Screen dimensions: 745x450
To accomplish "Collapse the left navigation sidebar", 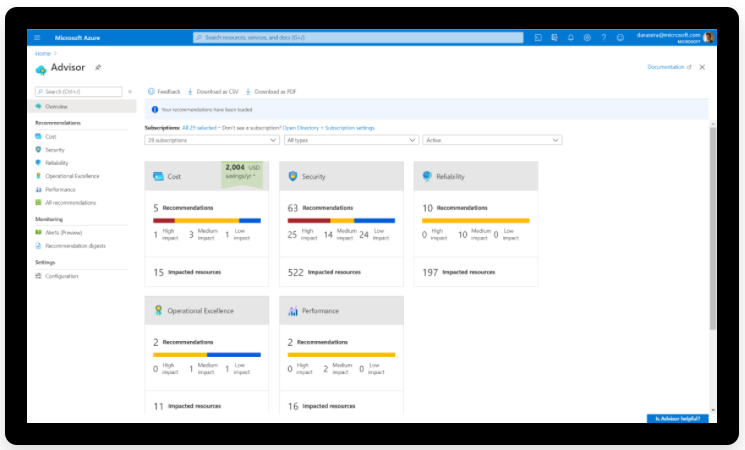I will 130,91.
